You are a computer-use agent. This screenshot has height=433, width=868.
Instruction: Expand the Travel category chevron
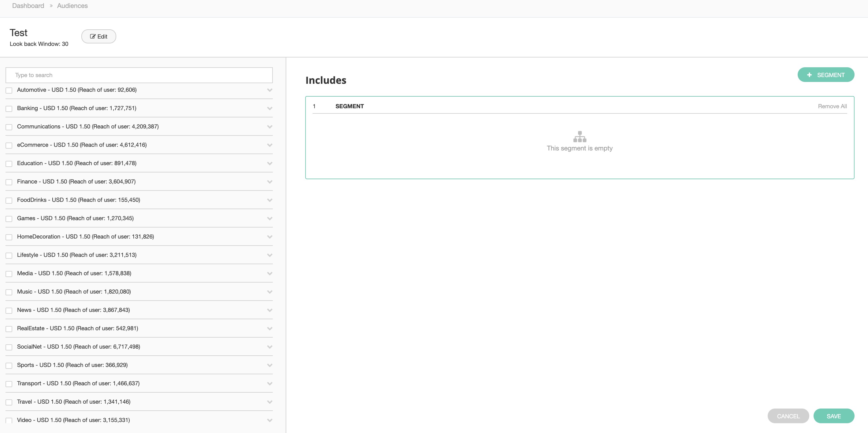pyautogui.click(x=269, y=402)
